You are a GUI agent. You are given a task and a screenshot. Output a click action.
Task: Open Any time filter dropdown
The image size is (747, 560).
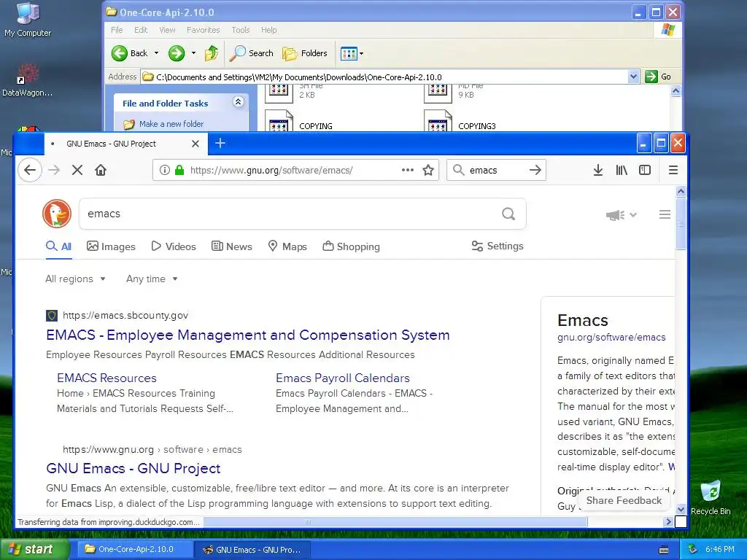tap(152, 279)
